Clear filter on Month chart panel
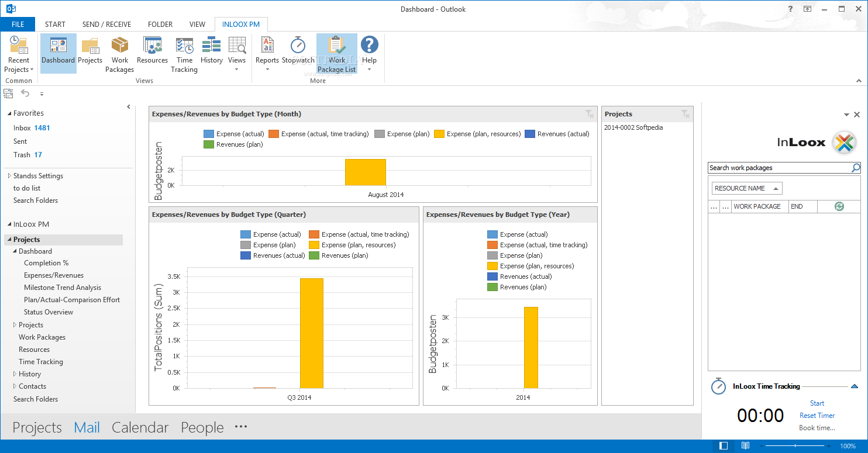 589,113
